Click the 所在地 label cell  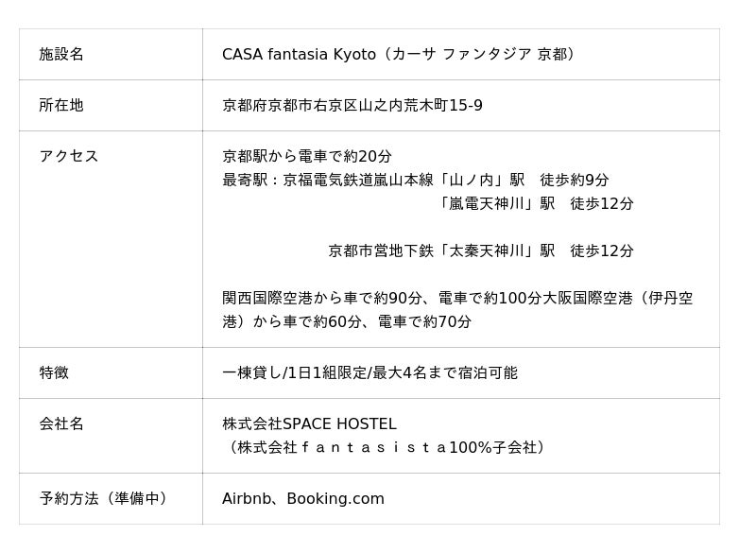tap(61, 106)
